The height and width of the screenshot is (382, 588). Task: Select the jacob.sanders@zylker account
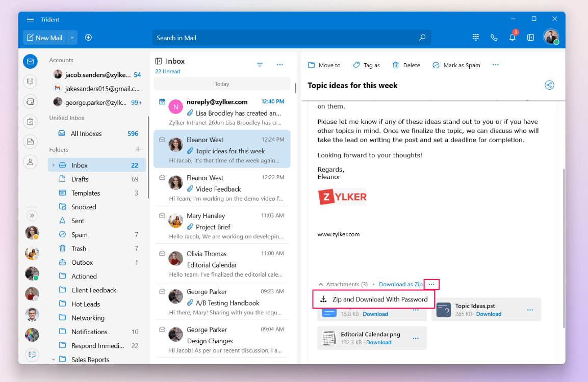(97, 74)
